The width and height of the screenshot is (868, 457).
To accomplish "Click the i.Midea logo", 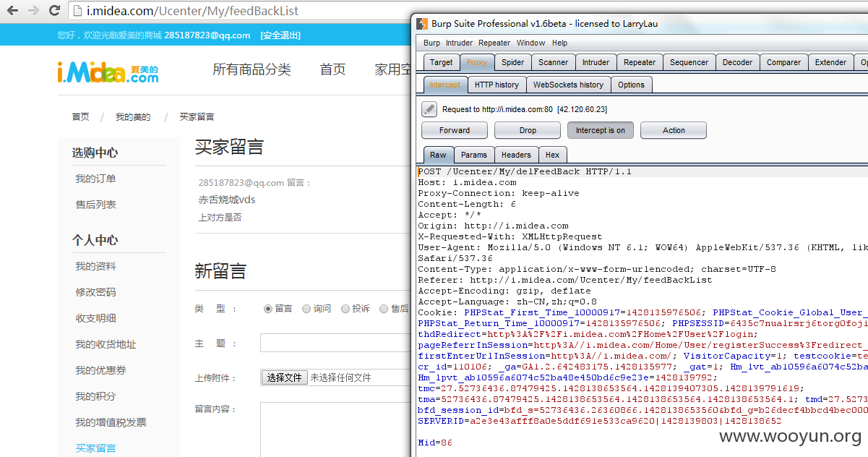I will tap(108, 72).
